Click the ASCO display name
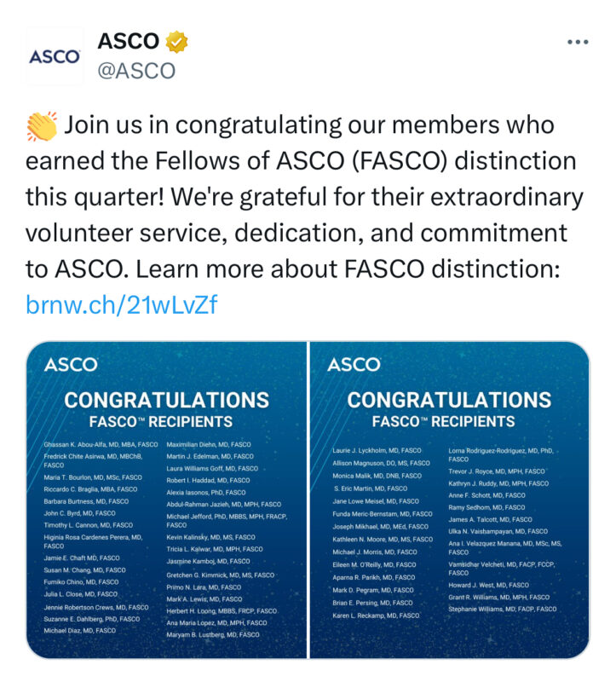 [129, 41]
